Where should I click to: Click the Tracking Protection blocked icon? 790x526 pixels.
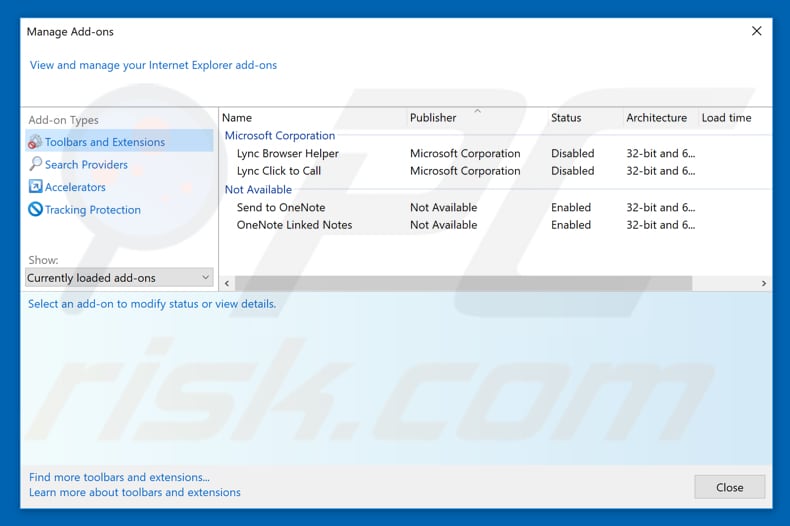tap(35, 210)
